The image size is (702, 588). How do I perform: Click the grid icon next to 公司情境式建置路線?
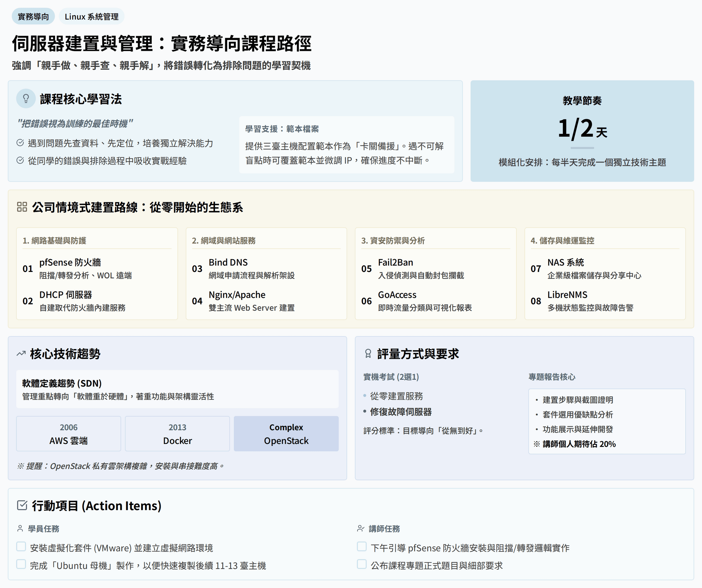(x=22, y=207)
